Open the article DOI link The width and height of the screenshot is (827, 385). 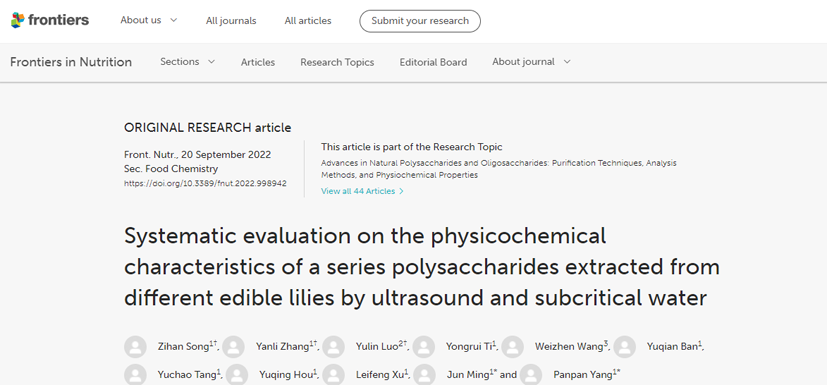[x=205, y=184]
